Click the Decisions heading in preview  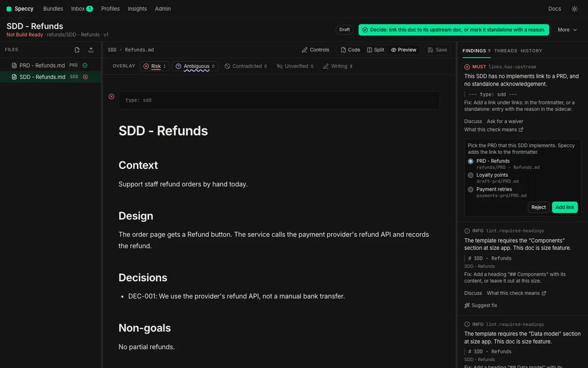pos(143,278)
